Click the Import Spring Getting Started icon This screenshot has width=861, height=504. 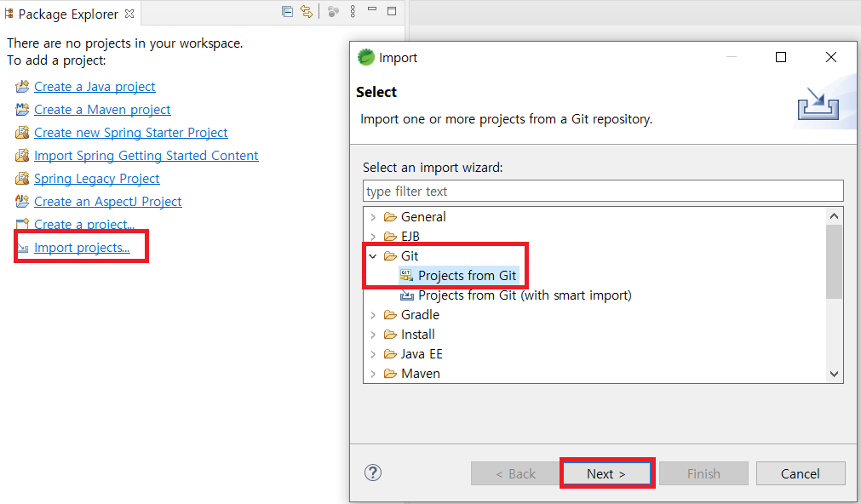(x=22, y=156)
